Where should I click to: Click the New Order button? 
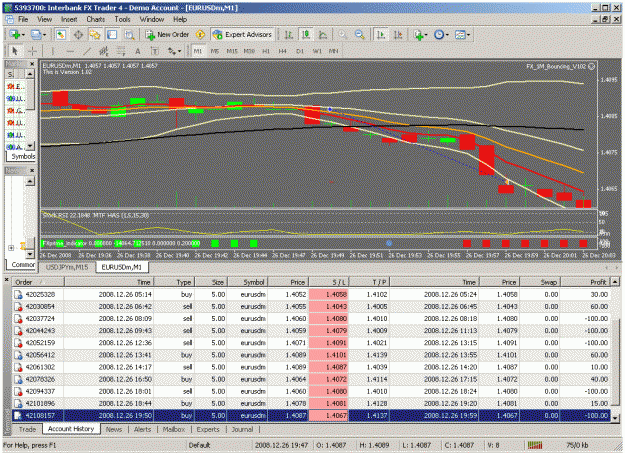click(x=167, y=35)
